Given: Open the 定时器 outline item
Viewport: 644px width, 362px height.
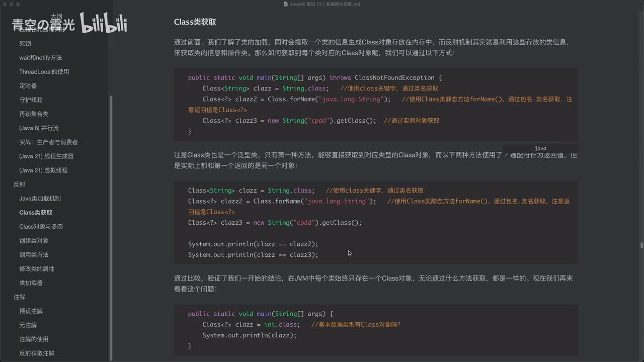Looking at the screenshot, I should click(x=28, y=86).
